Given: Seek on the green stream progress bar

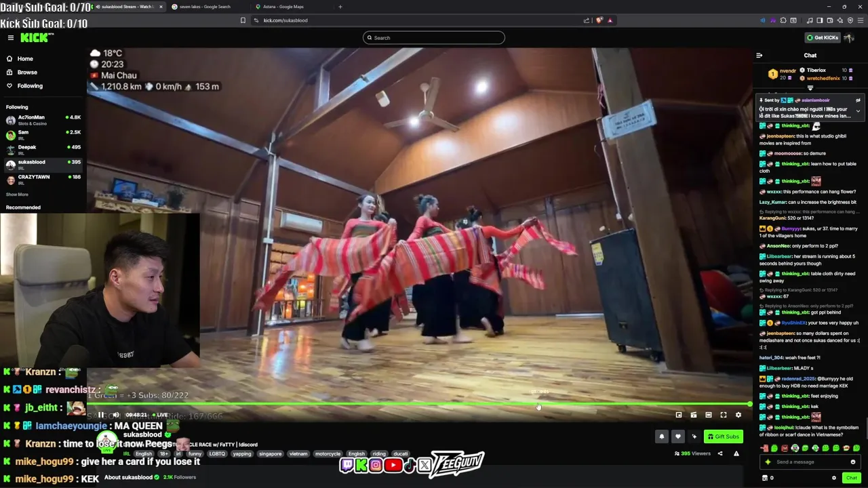Looking at the screenshot, I should coord(419,405).
